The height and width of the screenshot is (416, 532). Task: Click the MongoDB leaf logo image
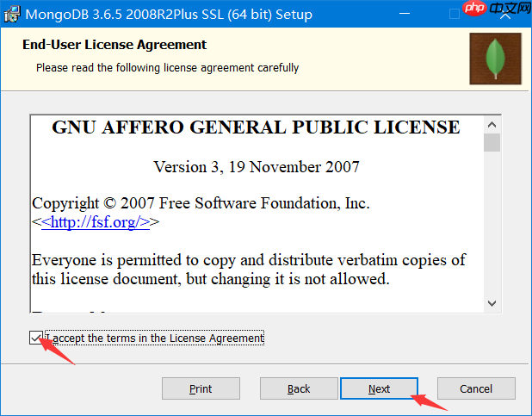(495, 59)
